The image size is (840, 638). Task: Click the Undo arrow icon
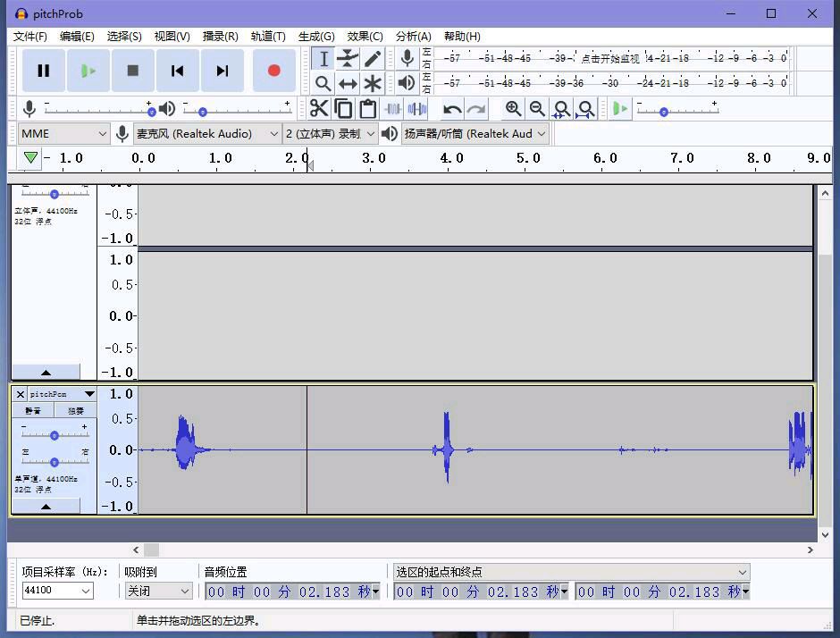[x=452, y=109]
